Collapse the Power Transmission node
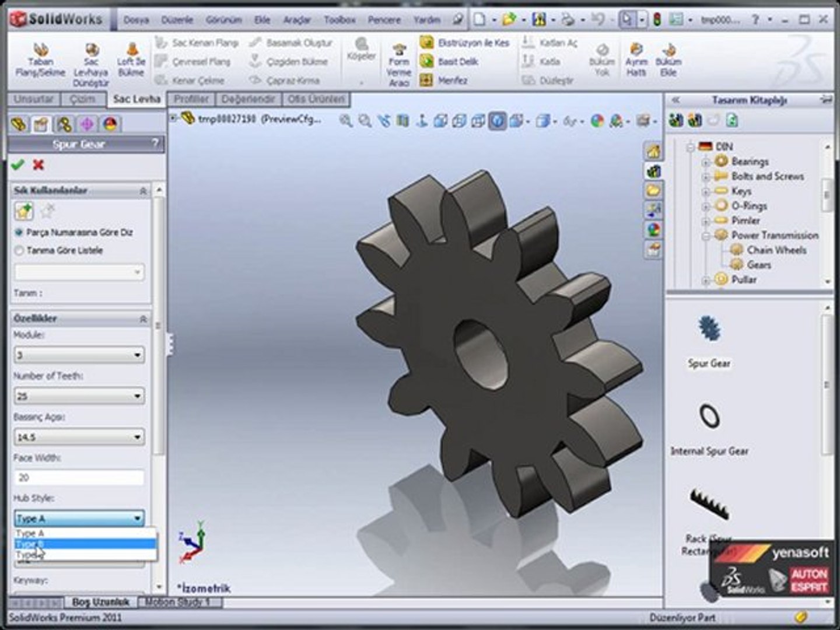840x630 pixels. coord(706,236)
